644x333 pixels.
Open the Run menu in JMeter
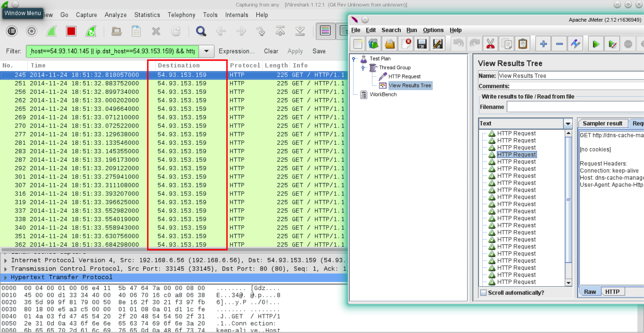pos(412,30)
